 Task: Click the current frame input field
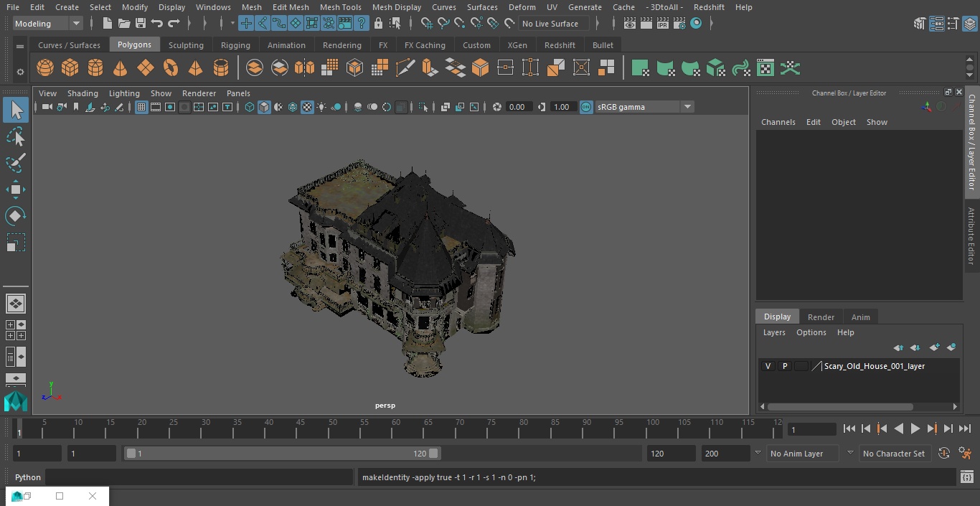811,429
